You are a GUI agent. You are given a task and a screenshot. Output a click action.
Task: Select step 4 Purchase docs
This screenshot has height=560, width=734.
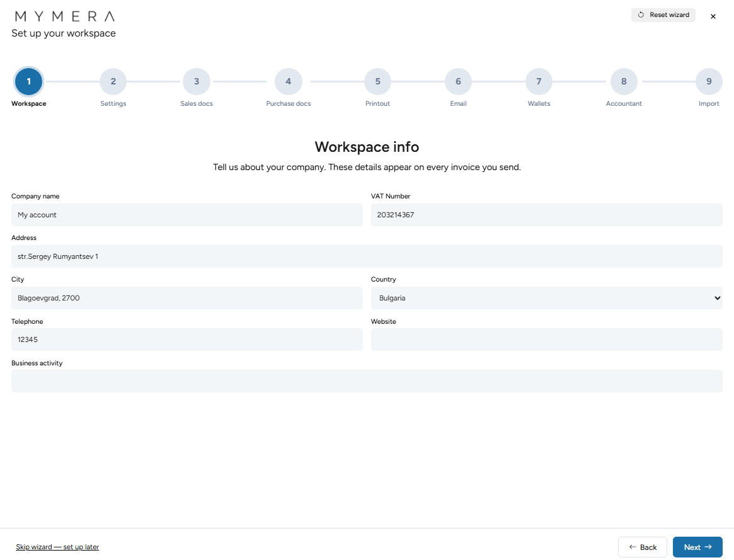coord(289,81)
